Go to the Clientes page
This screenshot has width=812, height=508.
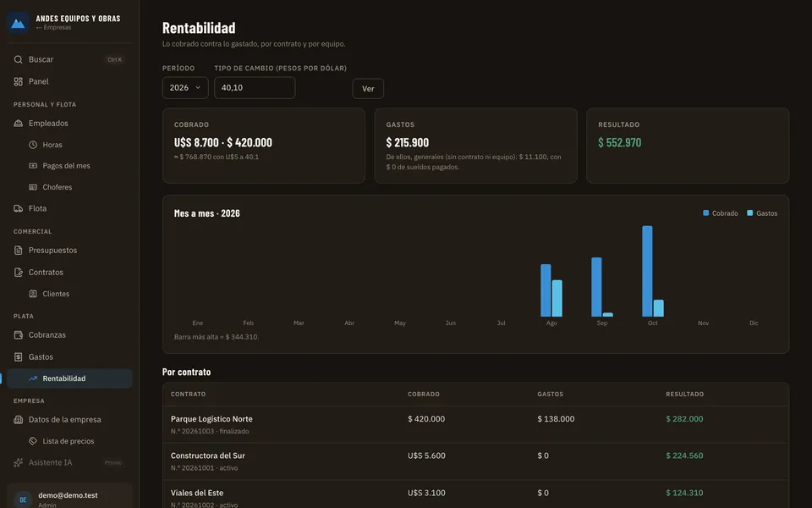point(69,294)
